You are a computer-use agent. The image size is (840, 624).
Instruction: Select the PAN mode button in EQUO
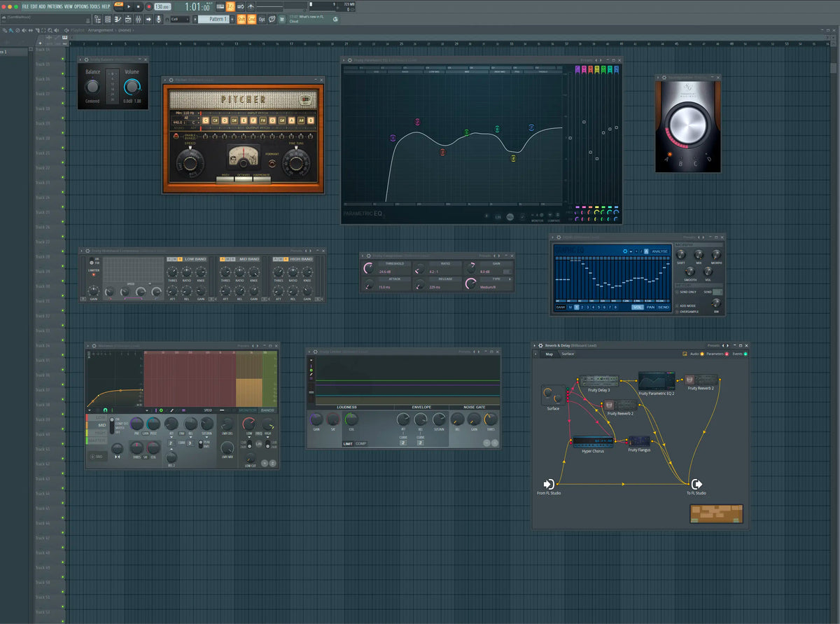(x=650, y=307)
